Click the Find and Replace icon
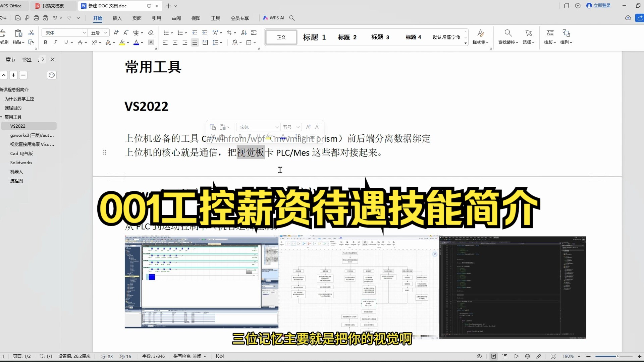The image size is (644, 362). coord(508,33)
